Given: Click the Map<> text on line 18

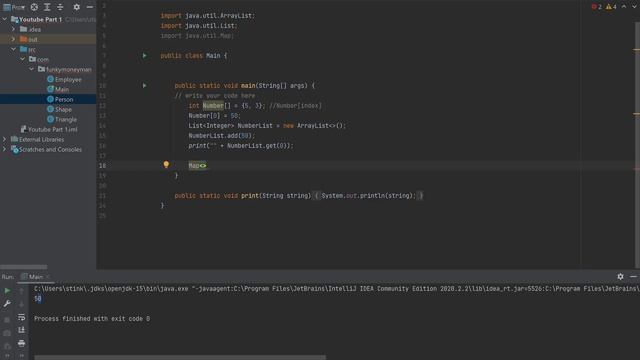Looking at the screenshot, I should tap(198, 165).
